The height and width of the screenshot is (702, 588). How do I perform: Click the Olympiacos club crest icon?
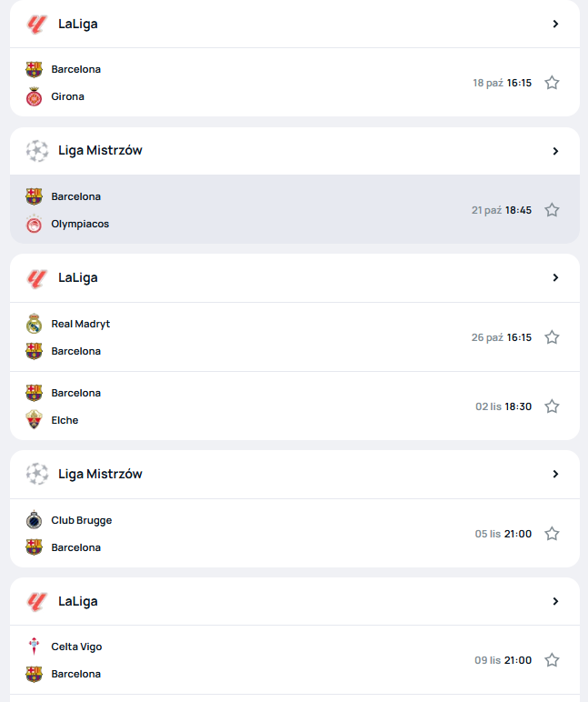tap(35, 224)
